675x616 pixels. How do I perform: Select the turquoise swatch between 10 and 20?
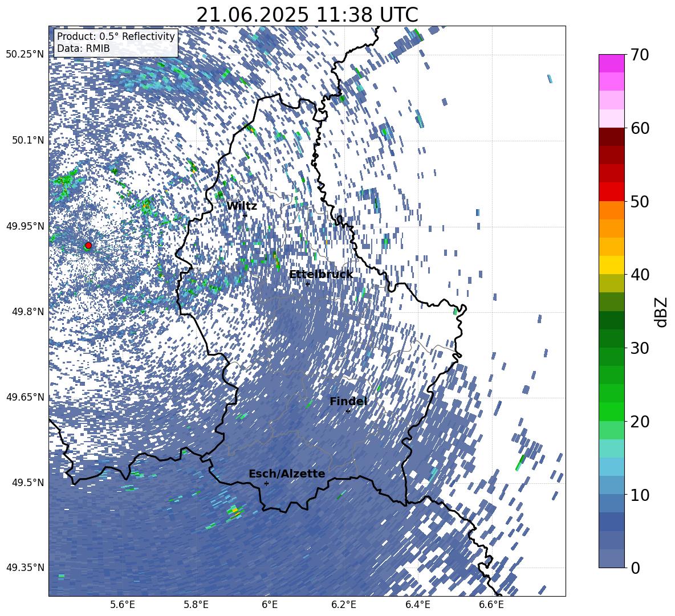pos(611,448)
